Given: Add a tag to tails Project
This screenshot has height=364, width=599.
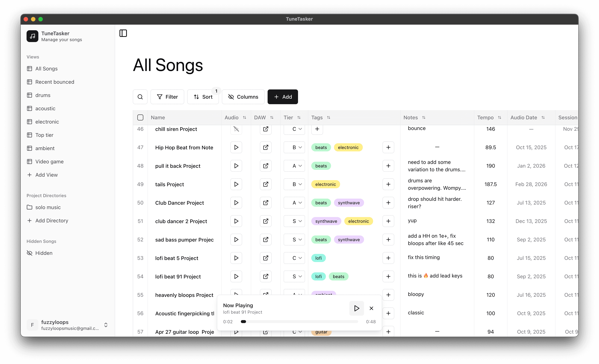Looking at the screenshot, I should (x=388, y=184).
